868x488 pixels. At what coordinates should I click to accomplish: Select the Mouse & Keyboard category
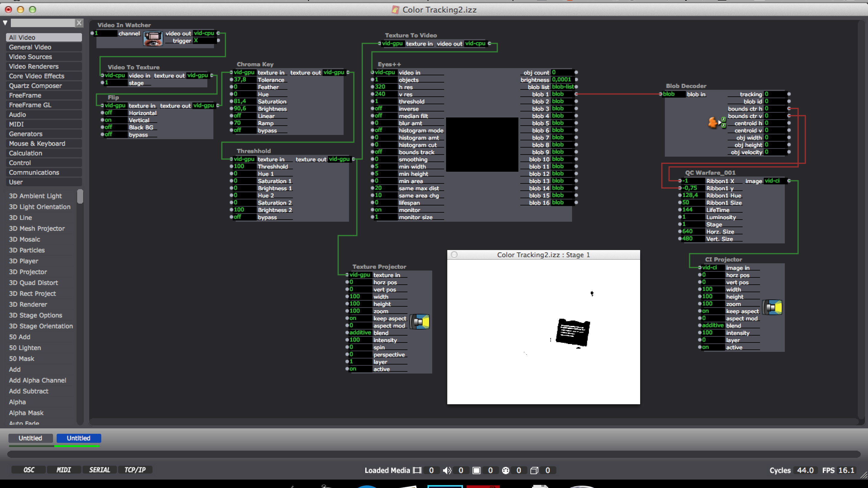point(44,143)
